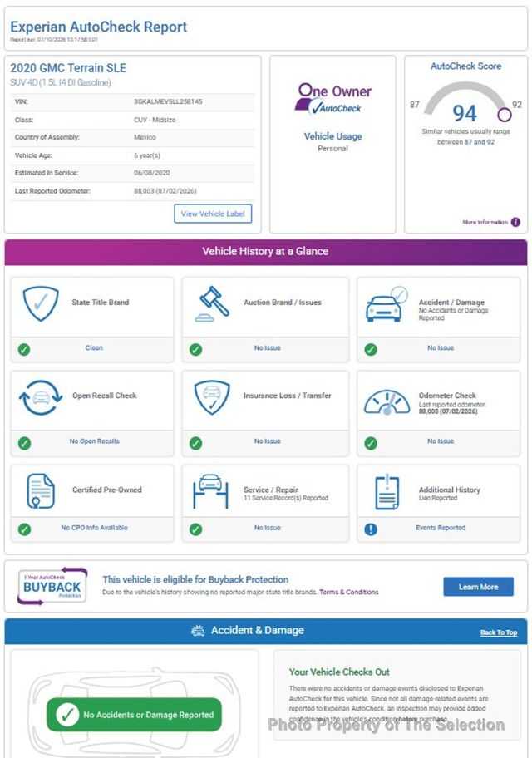The width and height of the screenshot is (532, 758).
Task: Click the 1 Year AutoCheck Buyback logo
Action: pyautogui.click(x=52, y=586)
